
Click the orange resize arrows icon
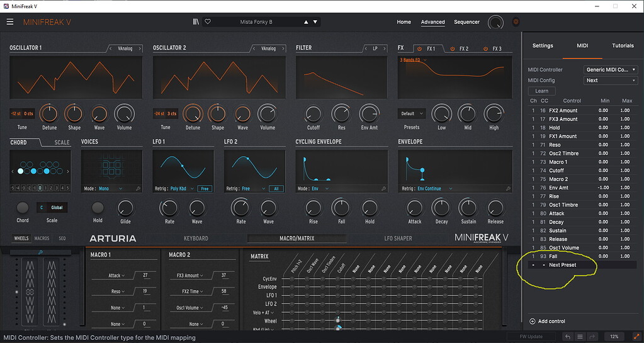click(x=636, y=337)
